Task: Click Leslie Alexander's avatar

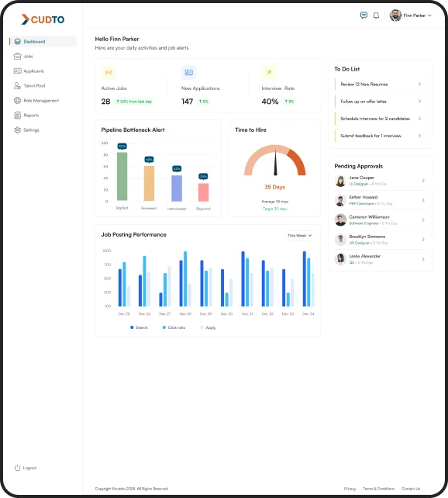Action: tap(340, 259)
